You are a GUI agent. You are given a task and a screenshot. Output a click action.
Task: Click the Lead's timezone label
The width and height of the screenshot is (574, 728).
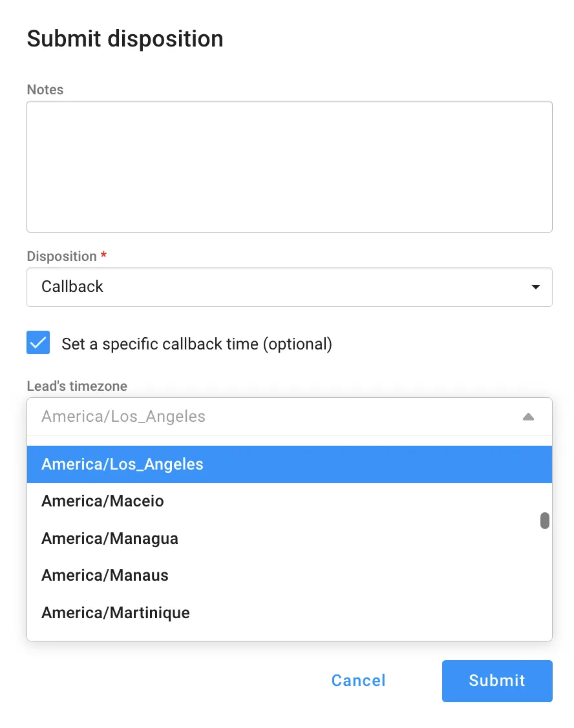[77, 386]
